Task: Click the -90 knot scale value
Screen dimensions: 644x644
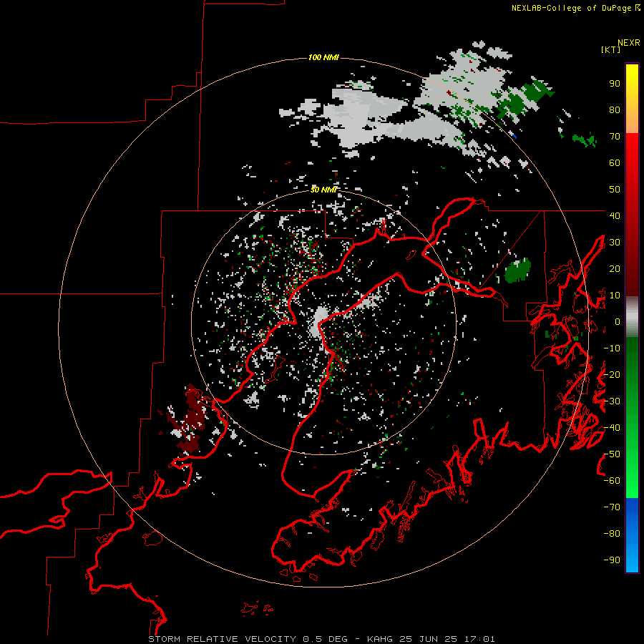Action: [612, 560]
